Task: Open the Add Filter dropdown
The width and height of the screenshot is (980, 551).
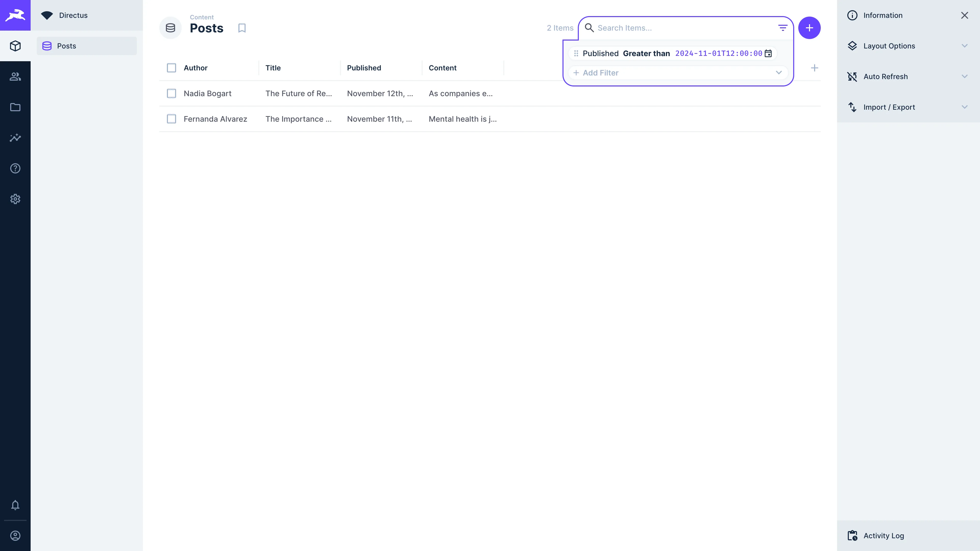Action: point(677,73)
